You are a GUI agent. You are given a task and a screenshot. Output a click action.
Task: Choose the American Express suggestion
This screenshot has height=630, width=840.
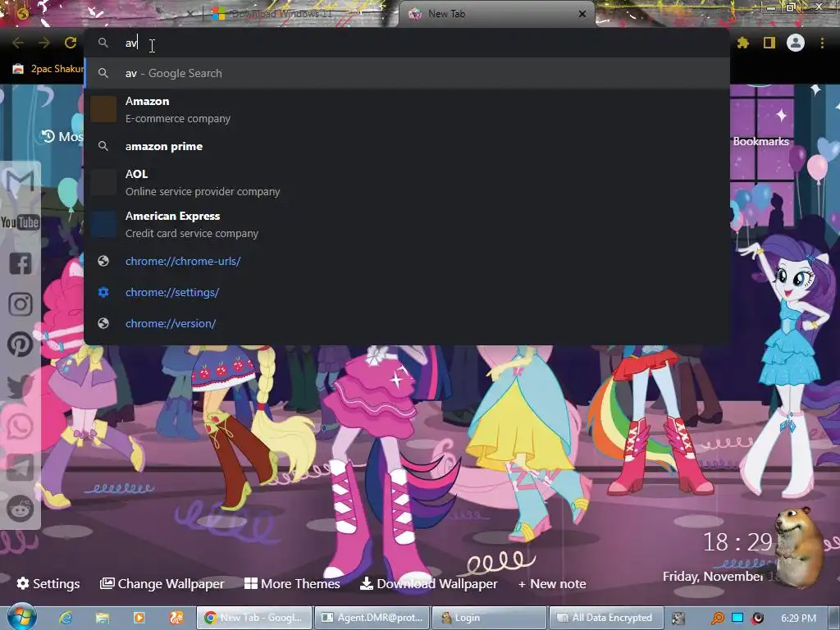click(x=407, y=225)
